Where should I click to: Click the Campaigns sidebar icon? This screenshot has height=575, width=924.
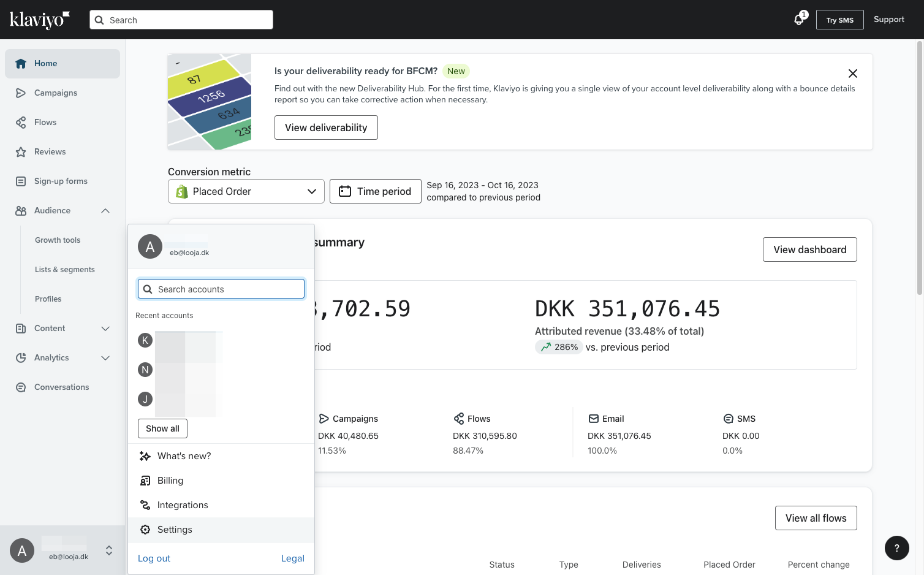click(21, 93)
